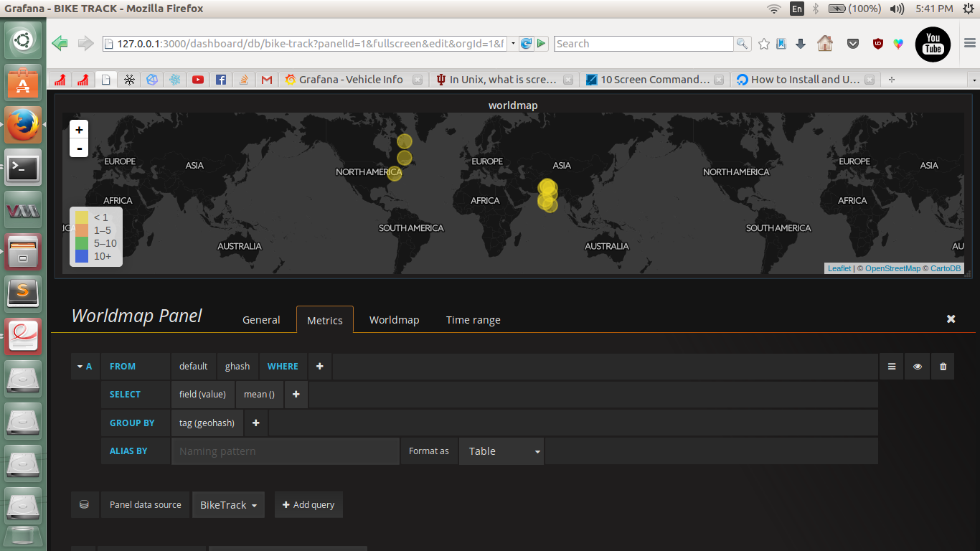Screen dimensions: 980x551
Task: Add a GROUP BY clause plus
Action: [x=256, y=423]
